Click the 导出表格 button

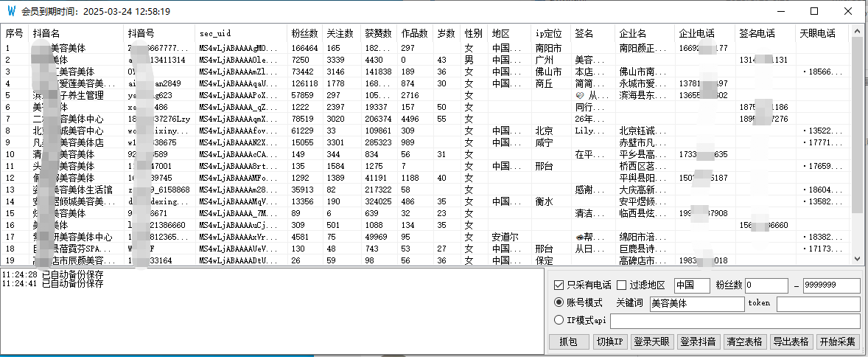click(791, 342)
